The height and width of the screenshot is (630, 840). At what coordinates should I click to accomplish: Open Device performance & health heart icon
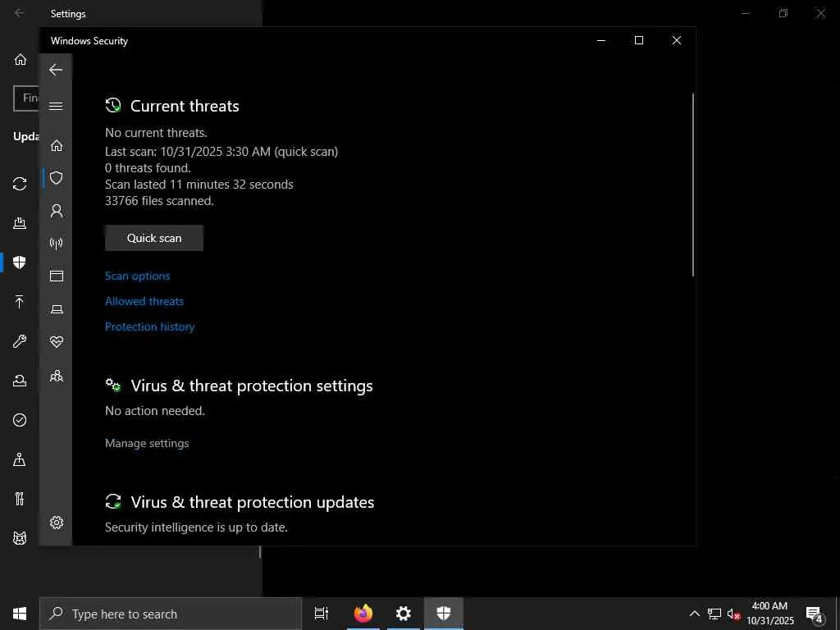click(x=57, y=342)
